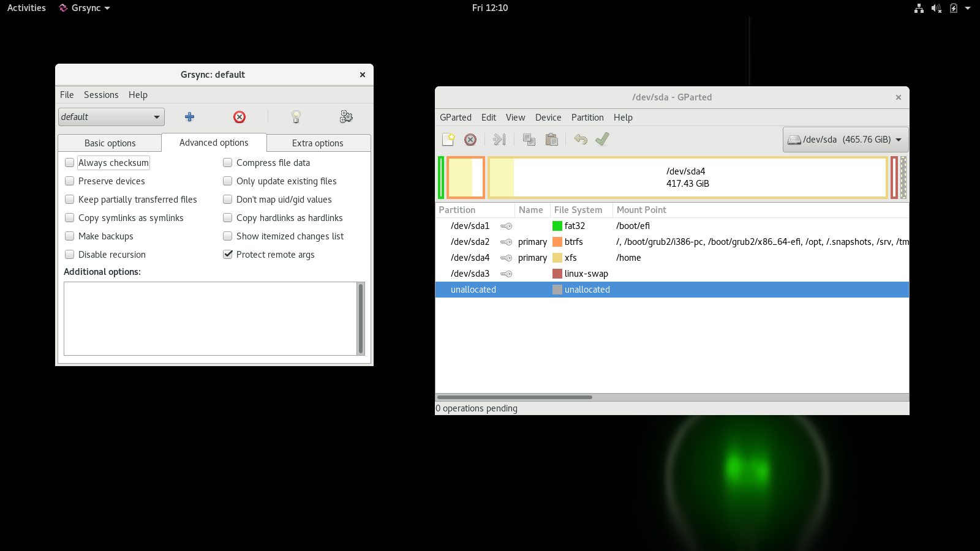The image size is (980, 551).
Task: Click the blue plus add session icon
Action: [x=190, y=117]
